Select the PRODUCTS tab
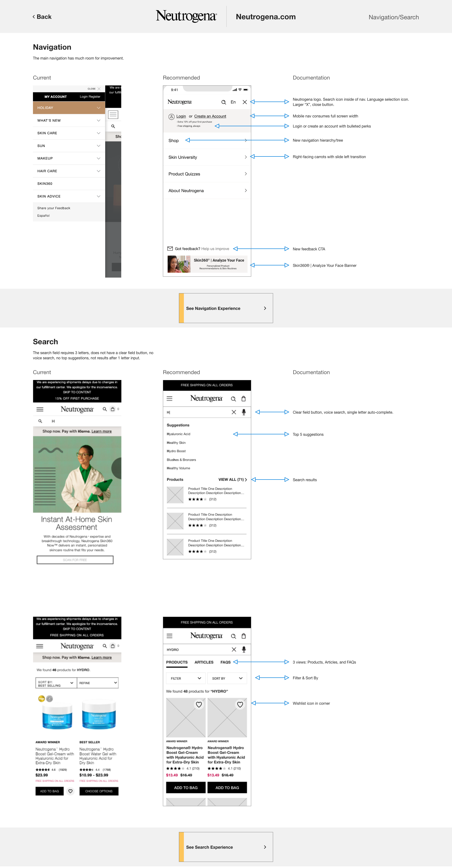 tap(177, 662)
